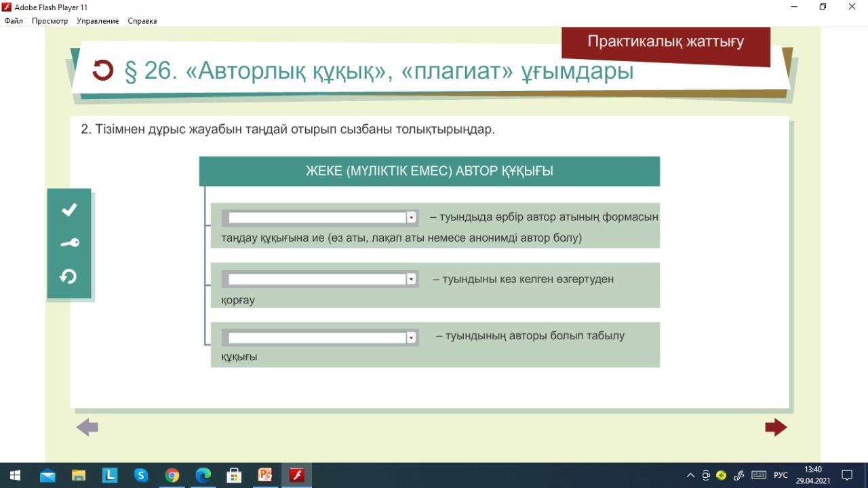Image resolution: width=868 pixels, height=488 pixels.
Task: Go back with the gray left arrow
Action: (x=87, y=427)
